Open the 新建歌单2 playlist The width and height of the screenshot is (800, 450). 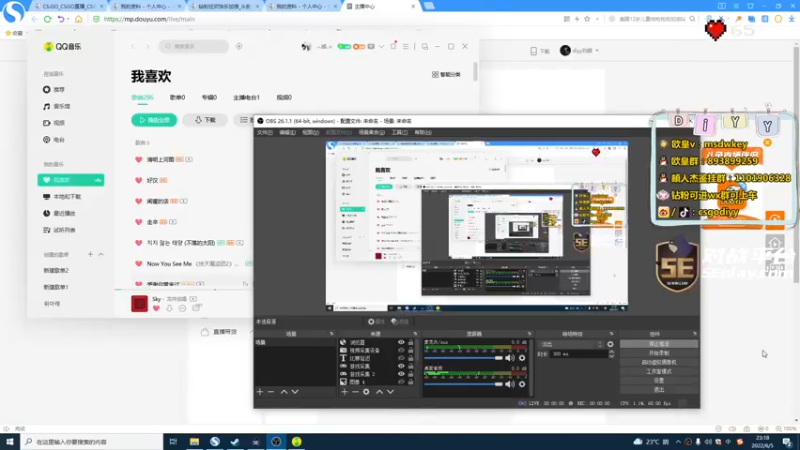pos(56,270)
